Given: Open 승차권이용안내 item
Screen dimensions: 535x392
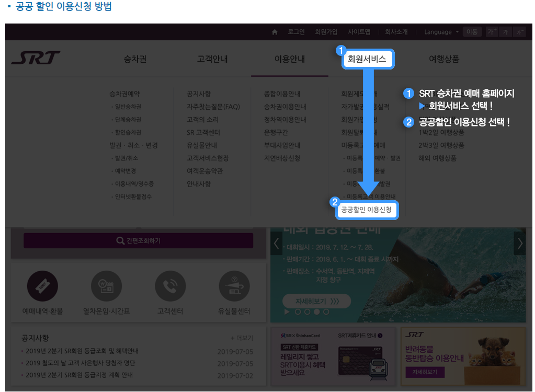Looking at the screenshot, I should tap(285, 107).
